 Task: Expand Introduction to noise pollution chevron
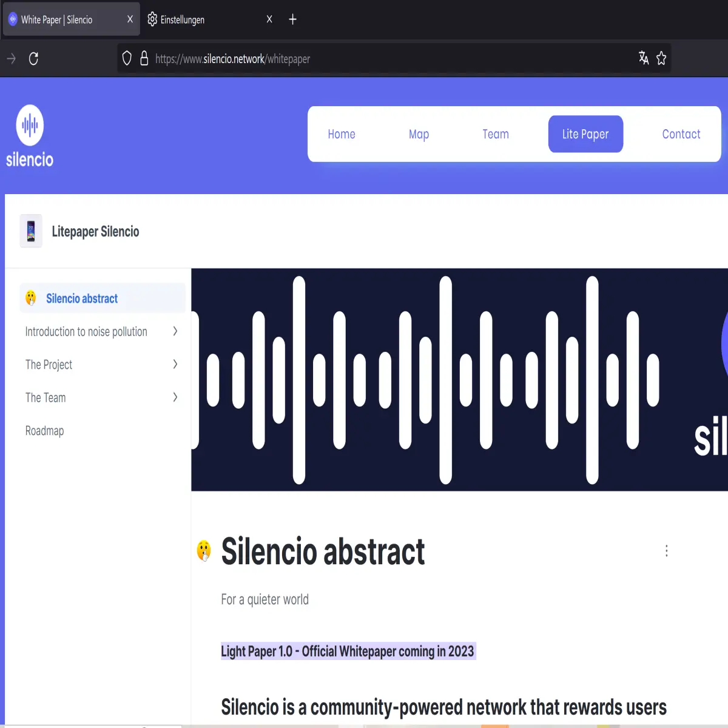(x=175, y=331)
